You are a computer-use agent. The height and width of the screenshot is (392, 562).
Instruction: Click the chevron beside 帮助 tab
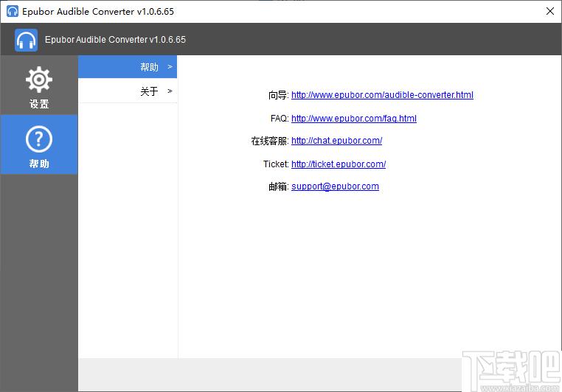(170, 66)
